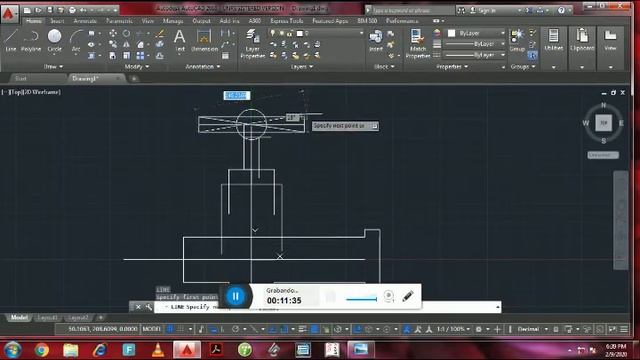Click the Move tool in Modify panel
640x360 pixels.
113,33
